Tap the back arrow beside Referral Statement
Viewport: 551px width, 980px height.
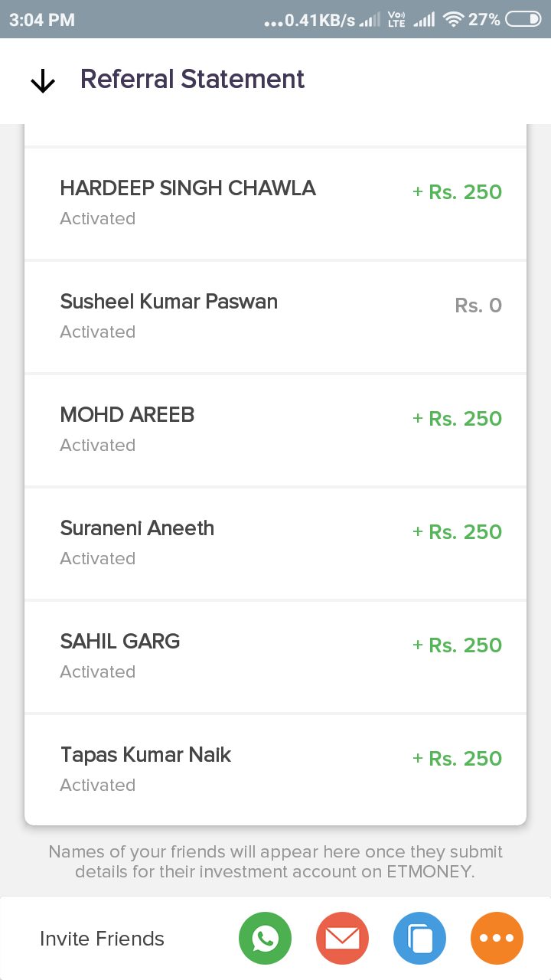coord(43,80)
